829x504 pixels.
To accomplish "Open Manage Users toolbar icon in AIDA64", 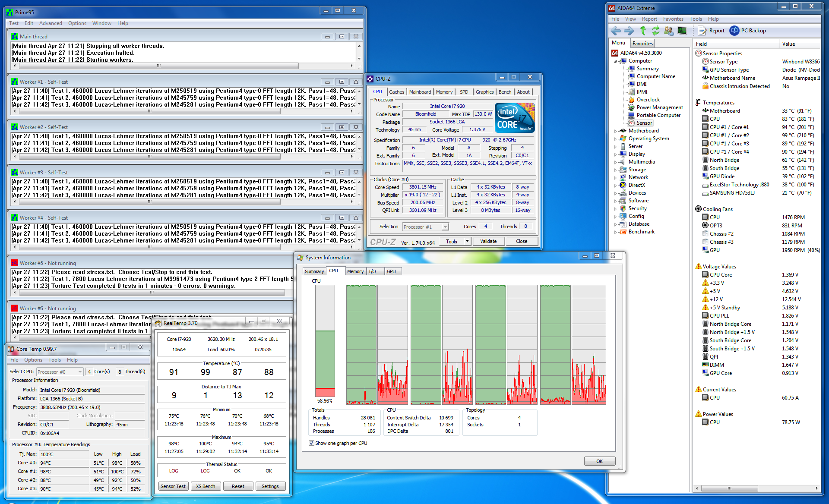I will pos(669,31).
